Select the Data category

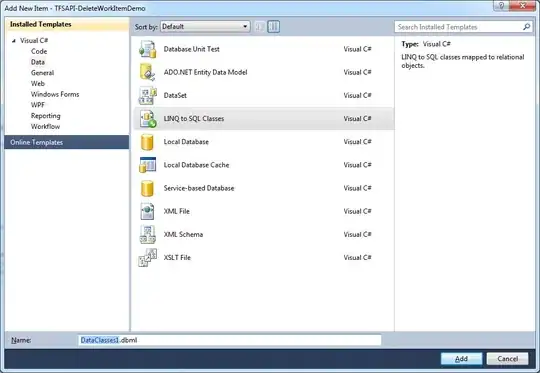point(38,62)
